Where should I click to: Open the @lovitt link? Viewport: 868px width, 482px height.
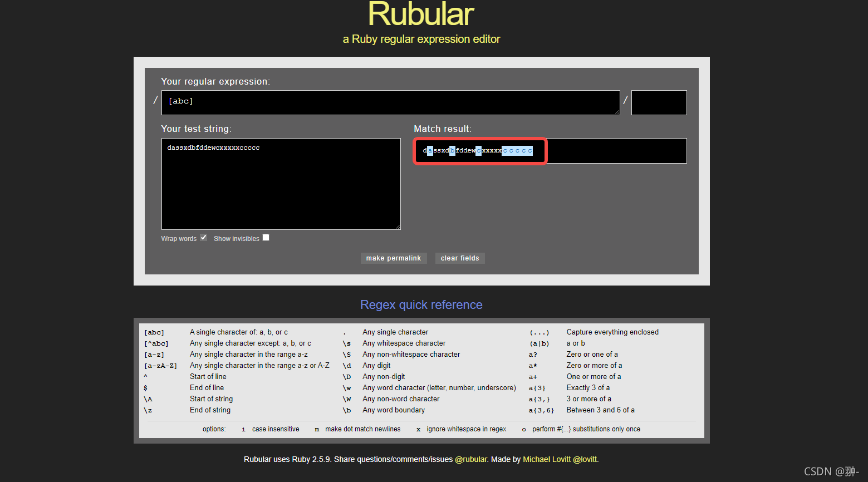(585, 459)
